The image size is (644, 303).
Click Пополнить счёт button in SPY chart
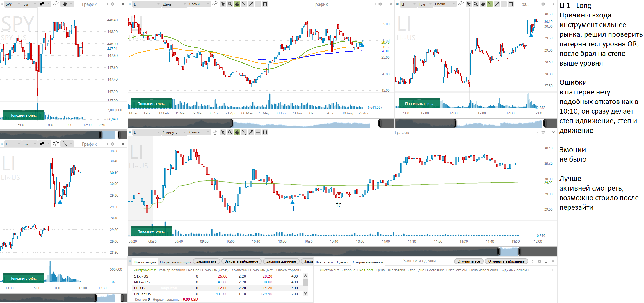point(24,115)
